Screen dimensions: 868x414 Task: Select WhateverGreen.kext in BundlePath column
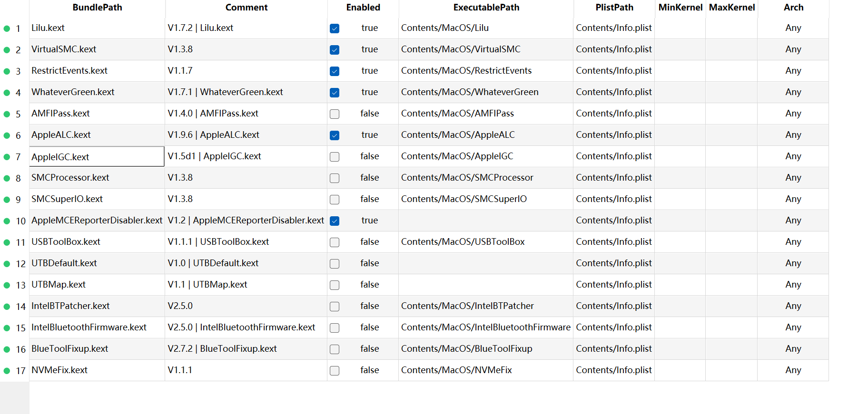pyautogui.click(x=97, y=92)
